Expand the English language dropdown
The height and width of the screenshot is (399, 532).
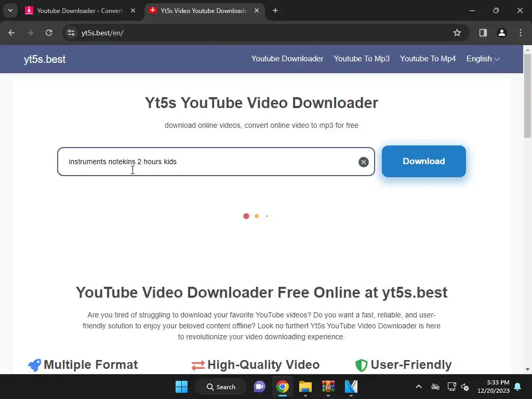click(483, 59)
